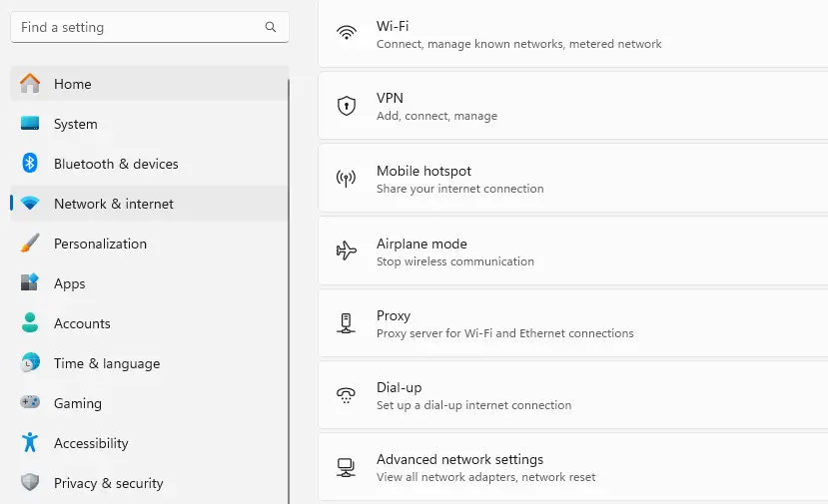Click the Airplane mode plane icon
828x504 pixels.
coord(347,251)
